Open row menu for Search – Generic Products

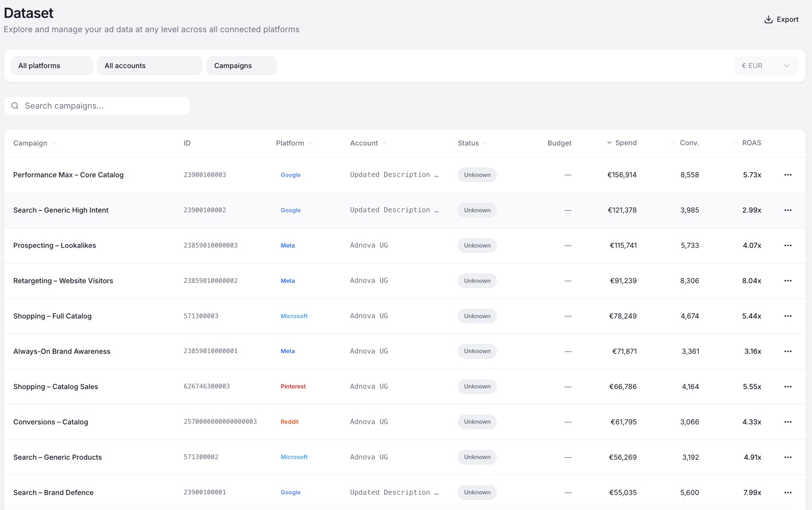[788, 457]
